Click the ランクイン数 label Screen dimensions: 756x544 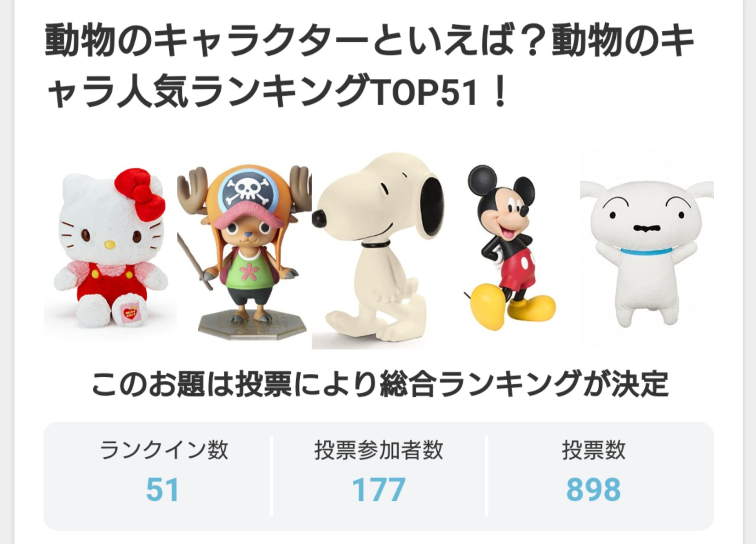(164, 450)
